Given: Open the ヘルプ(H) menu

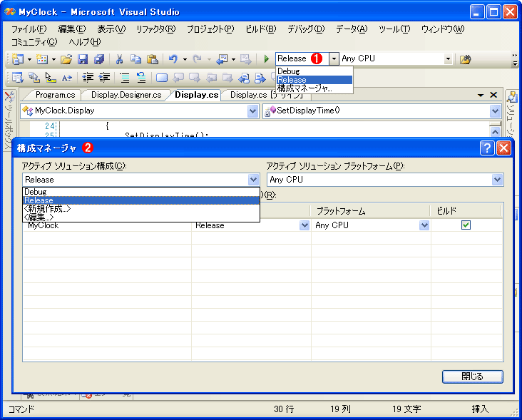Looking at the screenshot, I should point(85,42).
